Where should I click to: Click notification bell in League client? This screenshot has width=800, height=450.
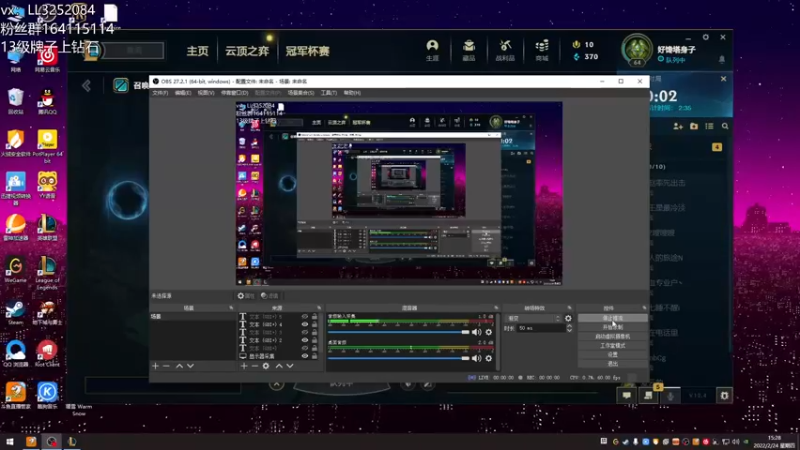(721, 60)
